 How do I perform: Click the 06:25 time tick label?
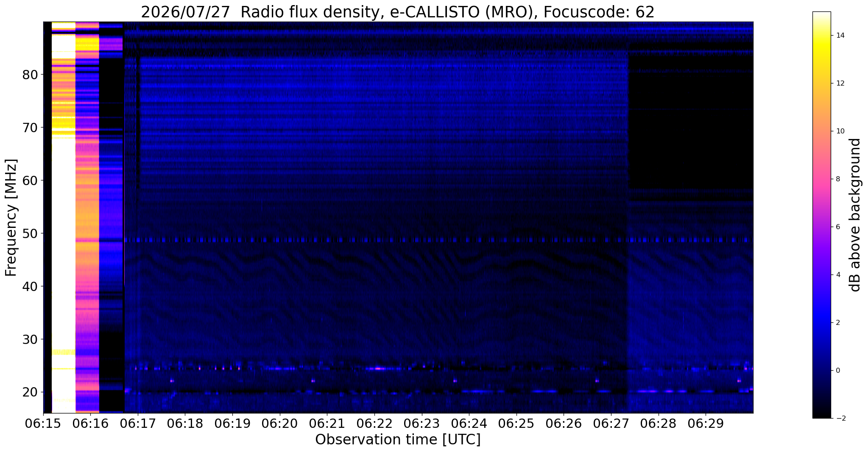[516, 423]
